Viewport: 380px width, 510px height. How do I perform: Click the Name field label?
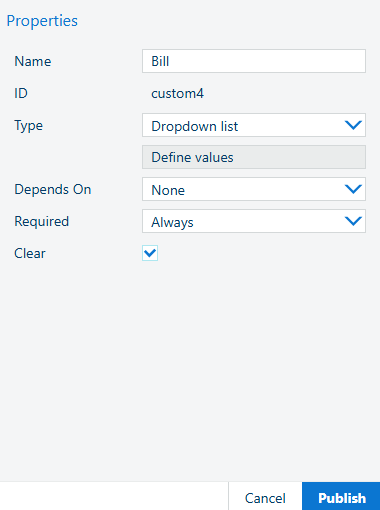(33, 61)
